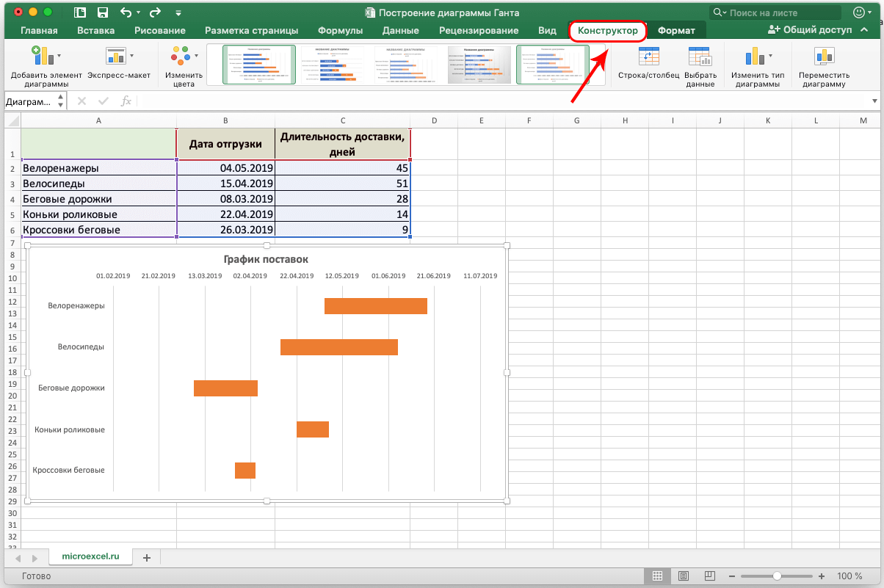Click the Undo arrow icon
884x588 pixels.
click(x=126, y=12)
